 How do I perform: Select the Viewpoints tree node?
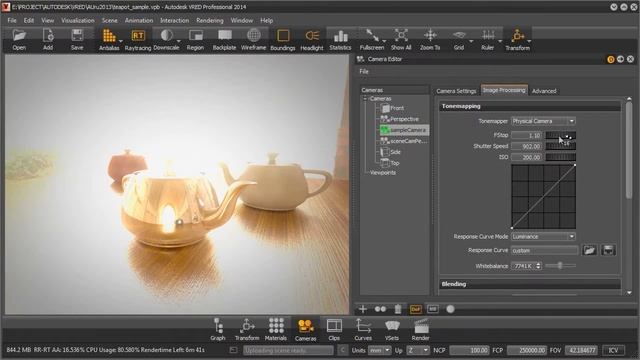click(382, 173)
